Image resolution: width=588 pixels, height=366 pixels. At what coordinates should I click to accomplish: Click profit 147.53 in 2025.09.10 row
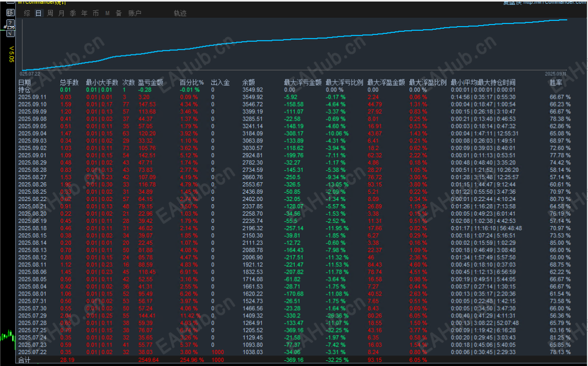[x=147, y=104]
